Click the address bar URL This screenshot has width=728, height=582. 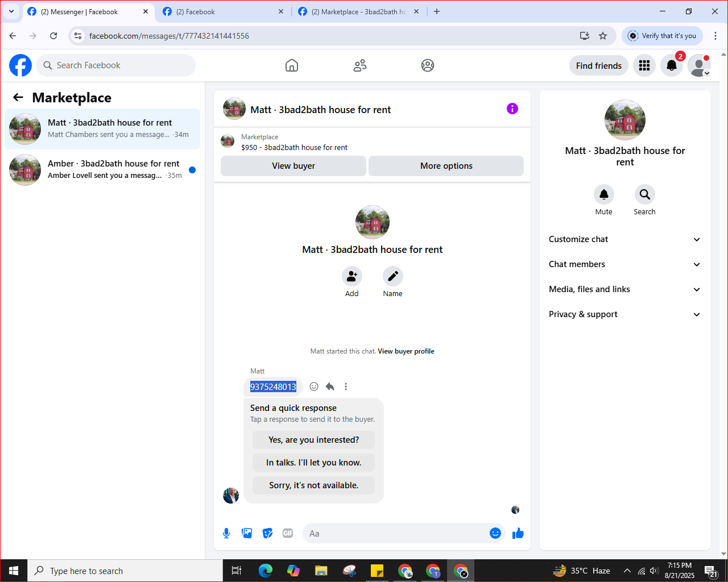[169, 36]
